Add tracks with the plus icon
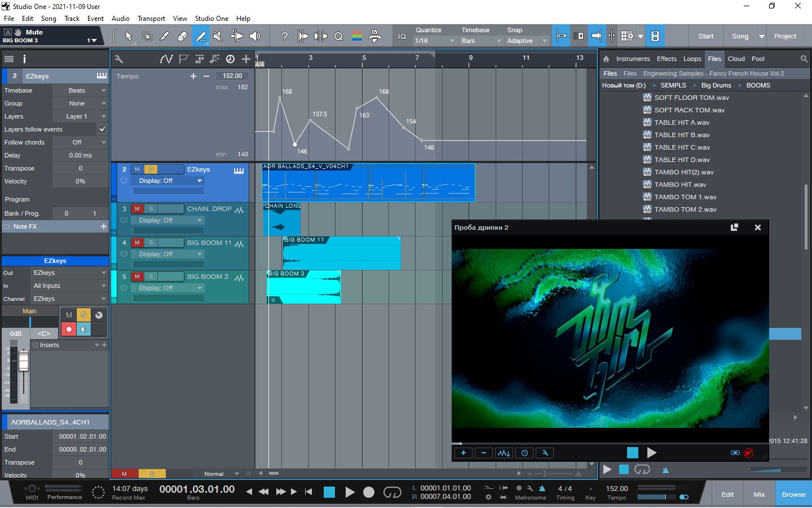812x508 pixels. pos(246,59)
